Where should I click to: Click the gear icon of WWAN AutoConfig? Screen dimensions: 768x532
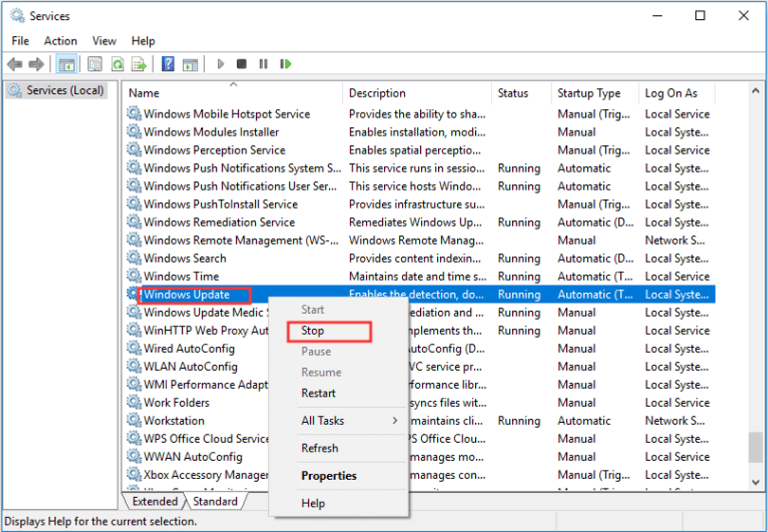click(134, 456)
